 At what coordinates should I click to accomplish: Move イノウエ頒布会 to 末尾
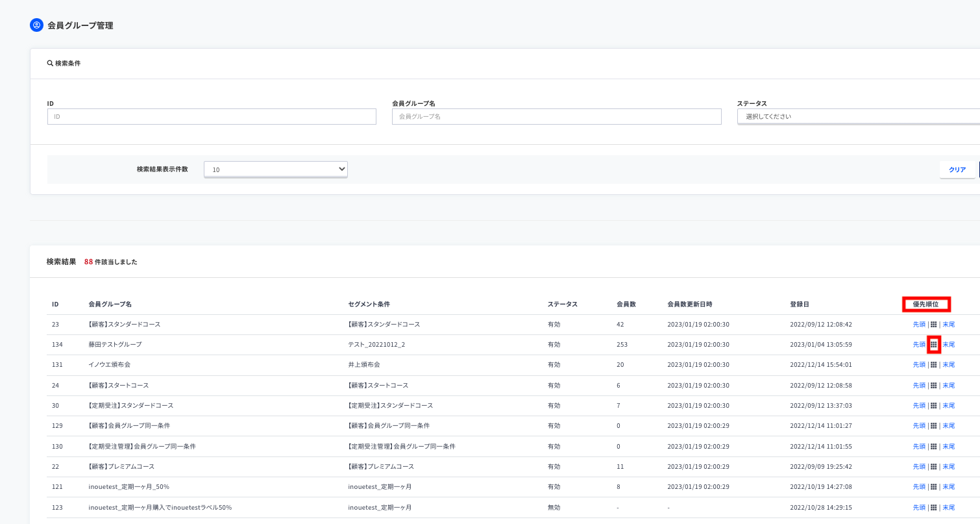(949, 365)
